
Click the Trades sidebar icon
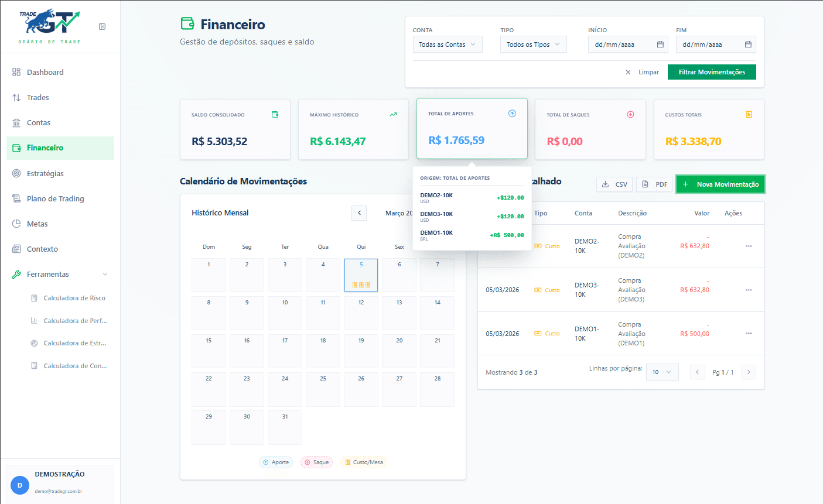[17, 97]
